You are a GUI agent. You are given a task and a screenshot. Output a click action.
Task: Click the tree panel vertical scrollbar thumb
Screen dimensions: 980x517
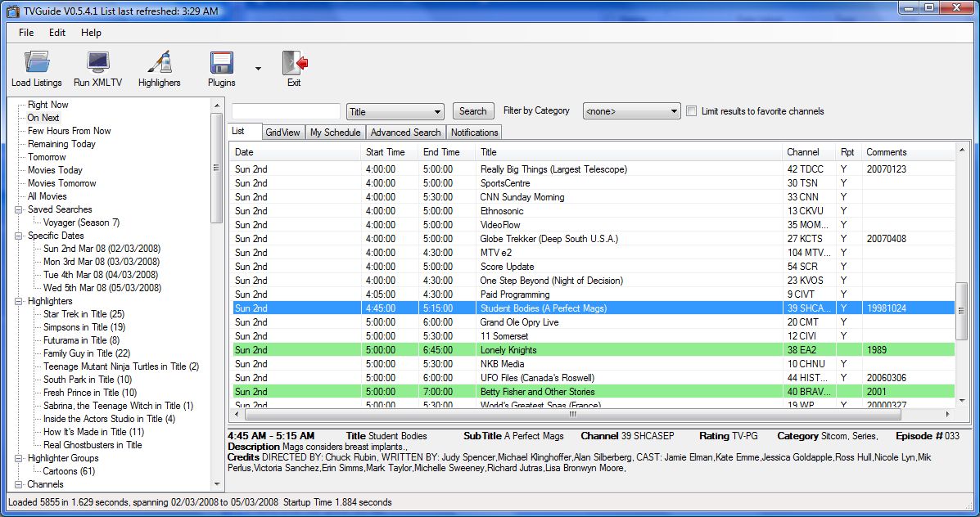point(217,168)
